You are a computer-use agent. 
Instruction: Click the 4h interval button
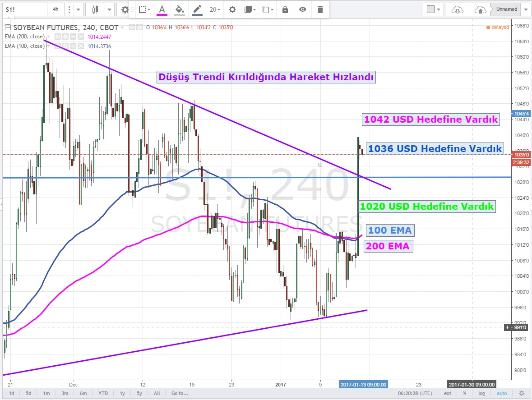[x=56, y=9]
